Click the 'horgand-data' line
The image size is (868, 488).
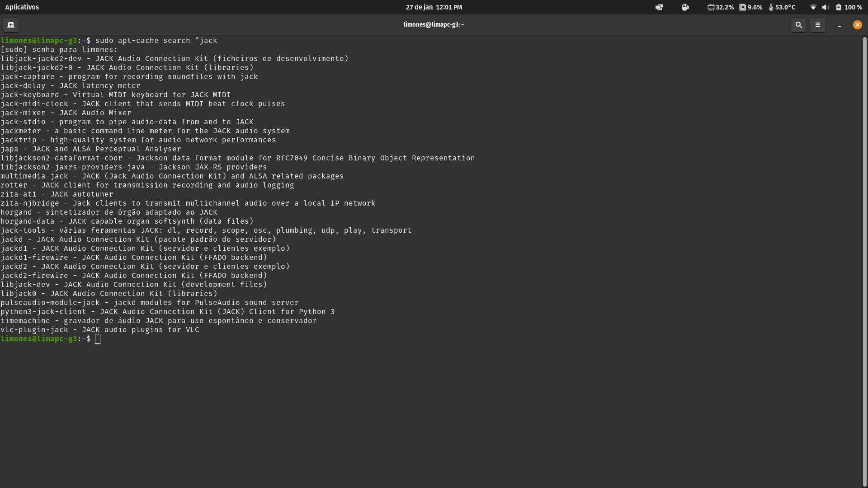pos(127,221)
